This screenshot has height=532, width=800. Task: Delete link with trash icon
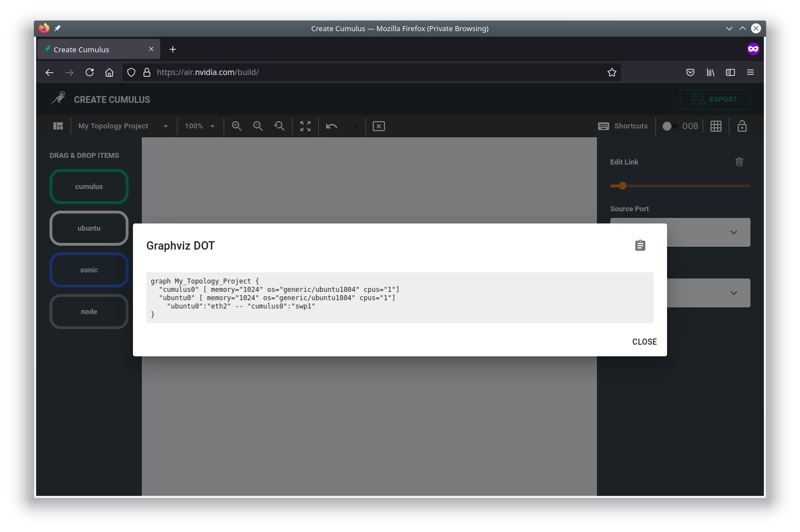(x=739, y=162)
